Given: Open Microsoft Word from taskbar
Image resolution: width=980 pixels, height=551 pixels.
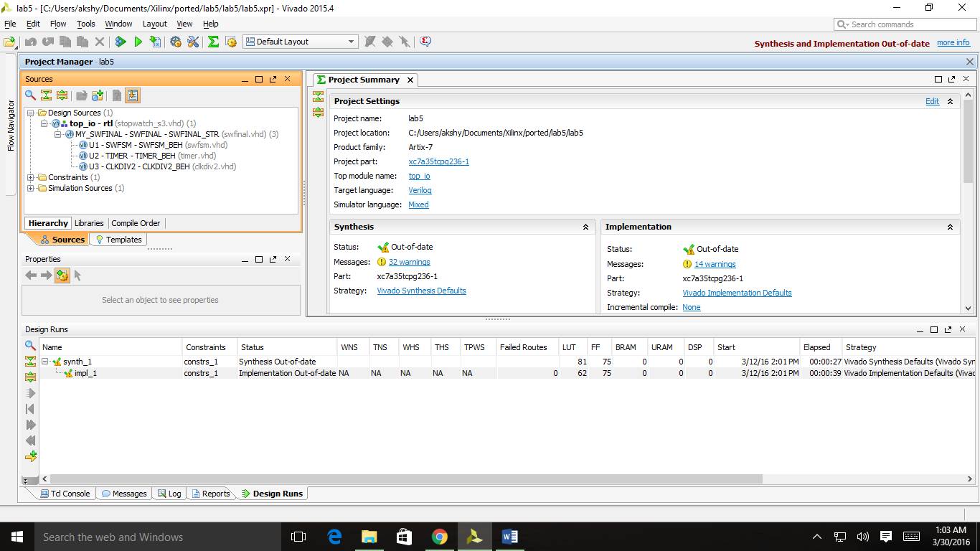Looking at the screenshot, I should (x=509, y=537).
